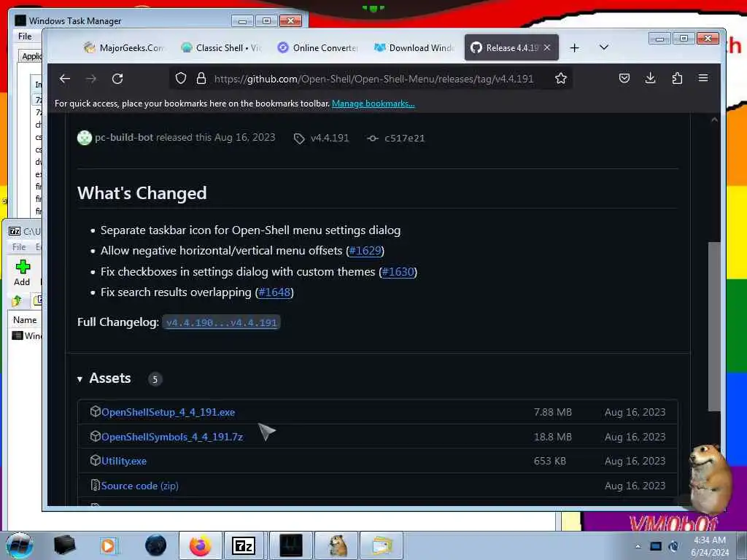Viewport: 747px width, 560px height.
Task: Close the Release 4.4.191 tab
Action: (547, 47)
